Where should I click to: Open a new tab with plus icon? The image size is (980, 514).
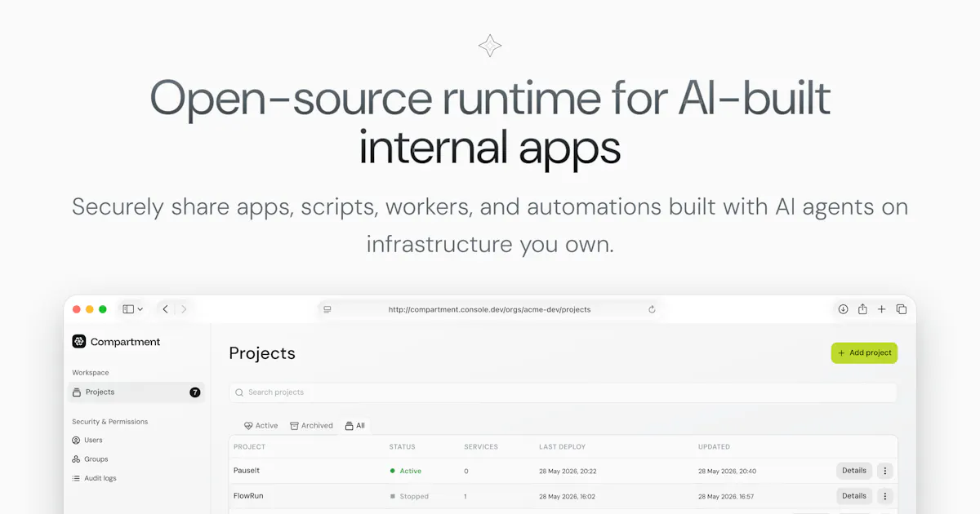click(x=882, y=309)
